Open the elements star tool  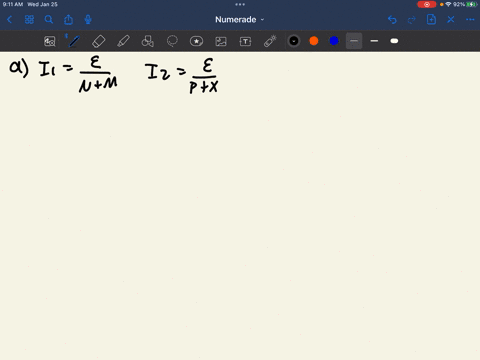tap(196, 41)
